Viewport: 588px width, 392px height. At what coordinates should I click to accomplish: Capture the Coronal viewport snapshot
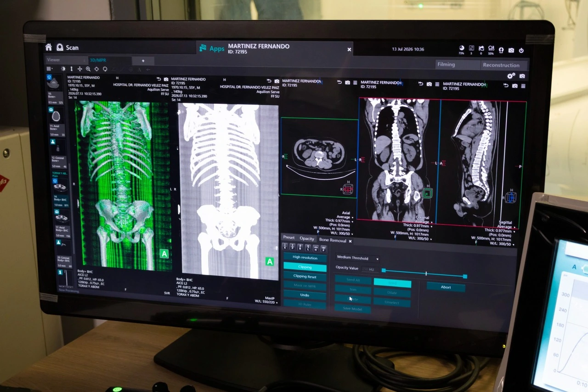429,84
